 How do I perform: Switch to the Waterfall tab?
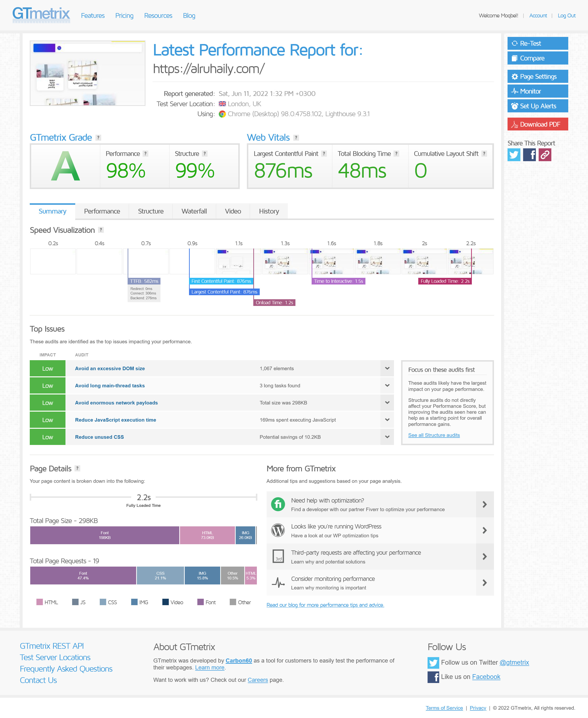(x=194, y=211)
